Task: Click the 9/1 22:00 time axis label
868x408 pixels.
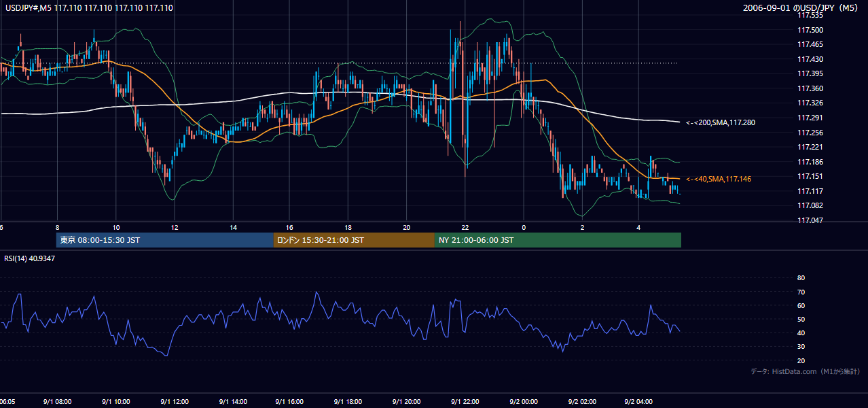Action: 465,402
